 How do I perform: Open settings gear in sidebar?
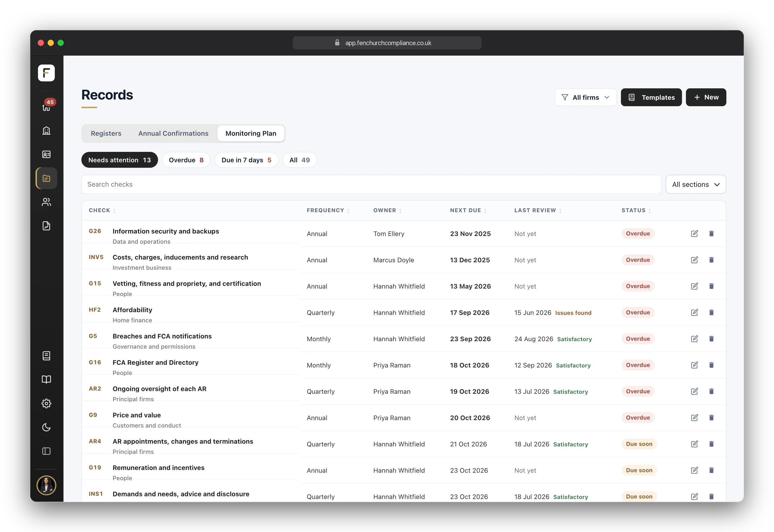point(46,403)
